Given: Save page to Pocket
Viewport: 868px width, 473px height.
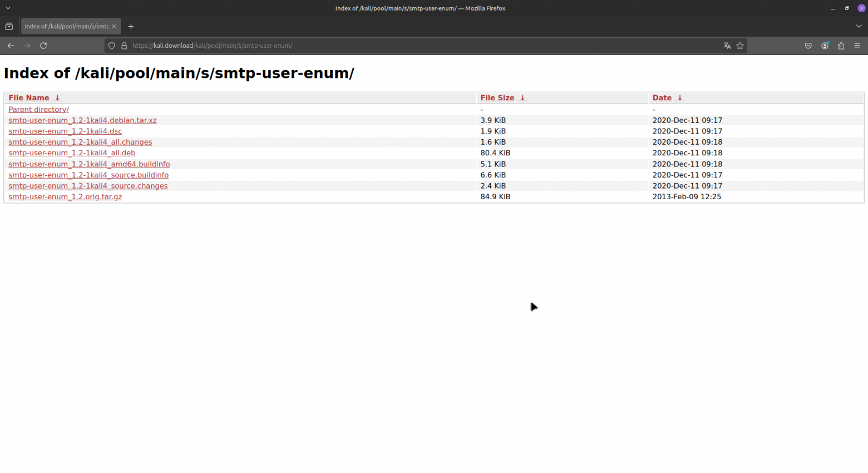Looking at the screenshot, I should (808, 46).
